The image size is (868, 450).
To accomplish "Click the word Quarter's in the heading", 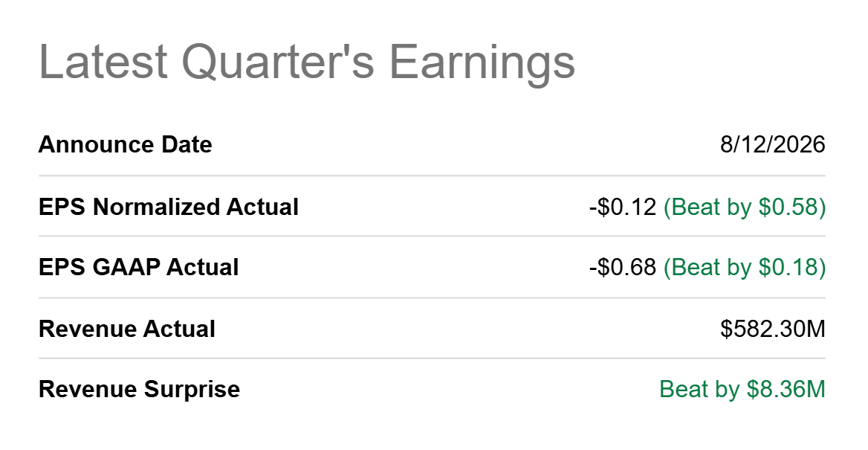I will [278, 62].
